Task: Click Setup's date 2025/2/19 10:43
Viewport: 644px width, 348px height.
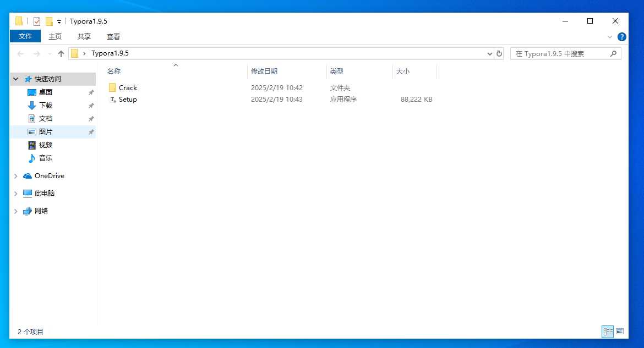Action: pos(277,100)
